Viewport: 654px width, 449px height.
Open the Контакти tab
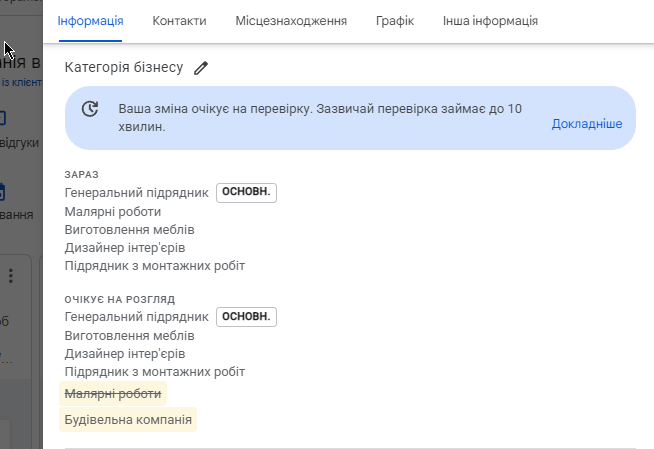pos(179,21)
